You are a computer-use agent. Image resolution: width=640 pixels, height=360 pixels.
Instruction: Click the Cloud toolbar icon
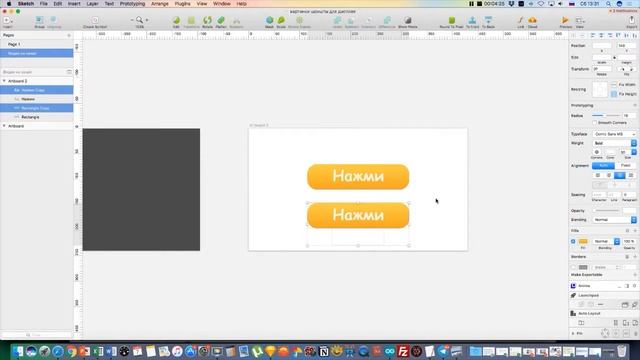tap(532, 21)
